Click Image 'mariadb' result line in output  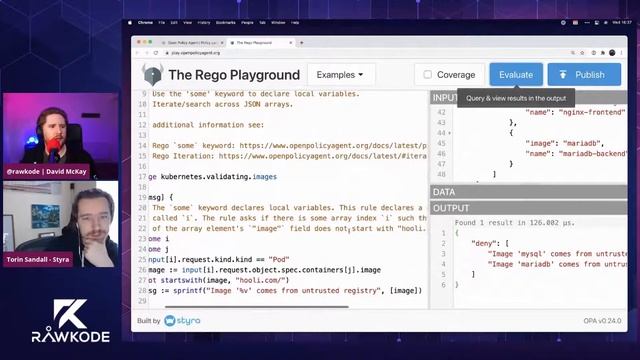pyautogui.click(x=557, y=264)
